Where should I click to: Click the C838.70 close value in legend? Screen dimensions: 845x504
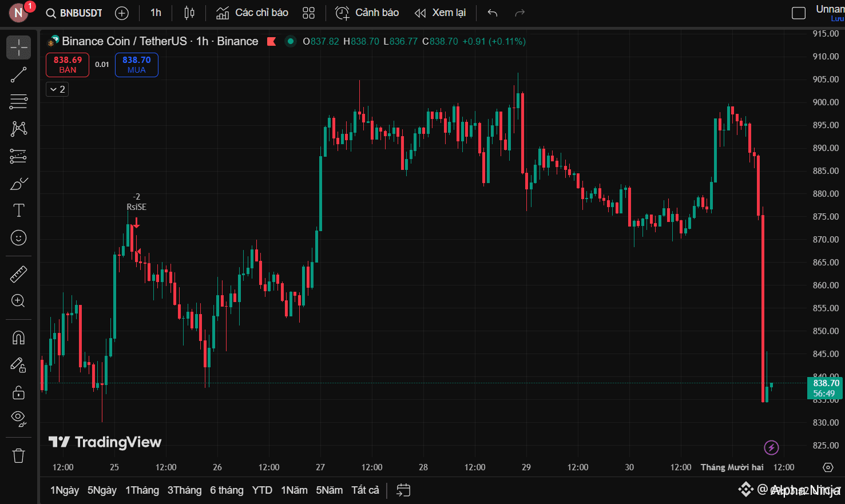pos(440,41)
